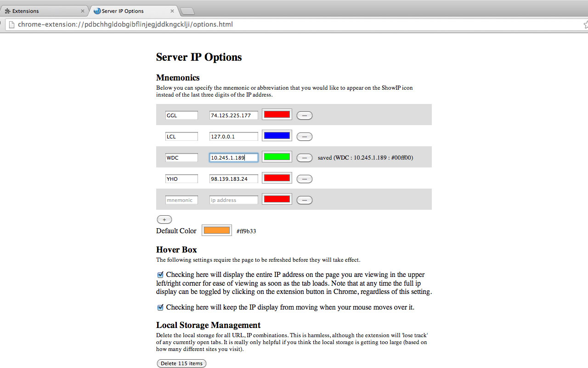Select the Server IP Options tab
Image resolution: width=588 pixels, height=368 pixels.
(x=133, y=11)
